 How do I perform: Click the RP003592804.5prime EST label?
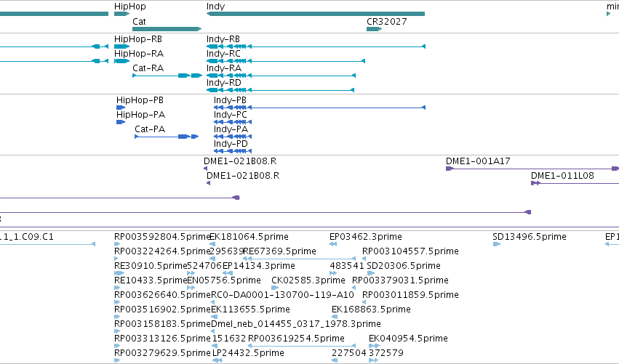click(161, 237)
